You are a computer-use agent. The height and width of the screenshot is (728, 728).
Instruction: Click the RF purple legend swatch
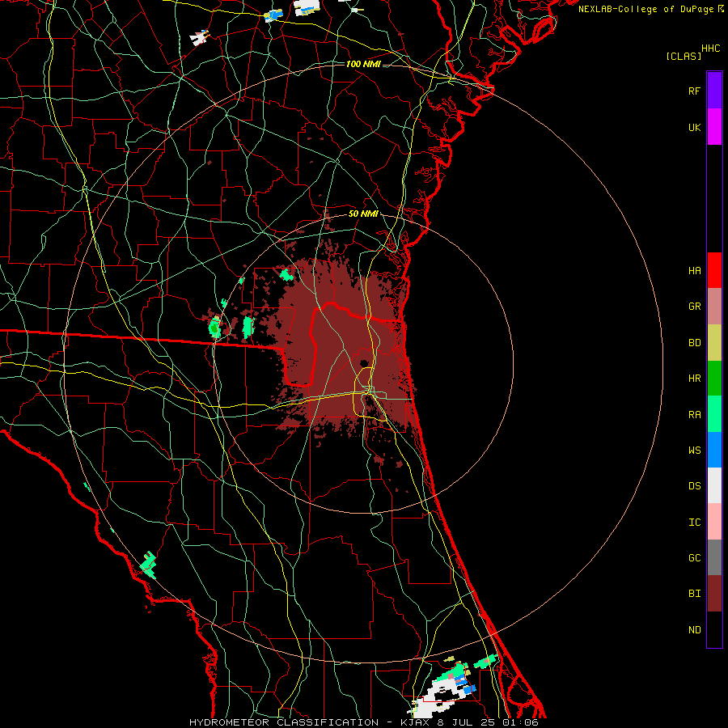[714, 91]
